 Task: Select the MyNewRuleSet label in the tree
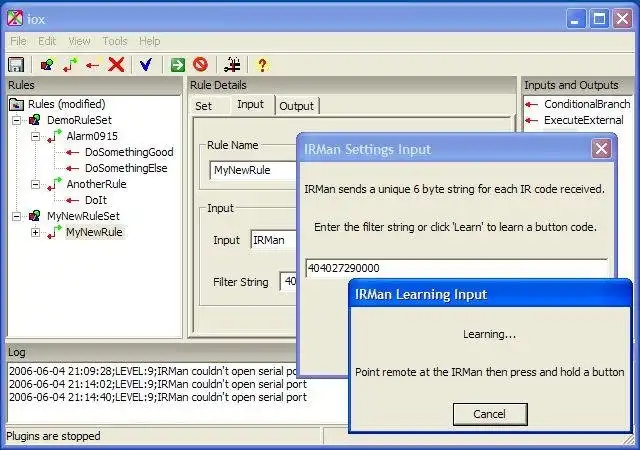coord(83,216)
